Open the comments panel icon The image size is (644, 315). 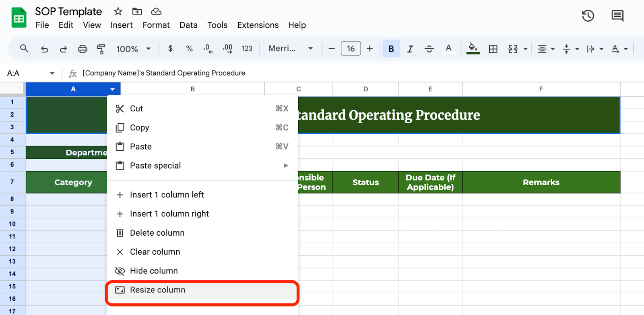click(x=617, y=16)
